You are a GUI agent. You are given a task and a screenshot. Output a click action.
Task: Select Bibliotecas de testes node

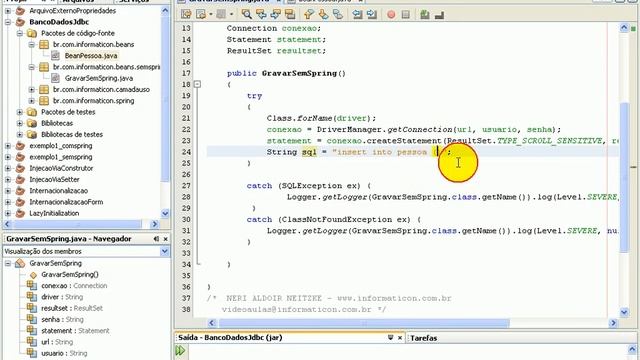click(x=72, y=134)
